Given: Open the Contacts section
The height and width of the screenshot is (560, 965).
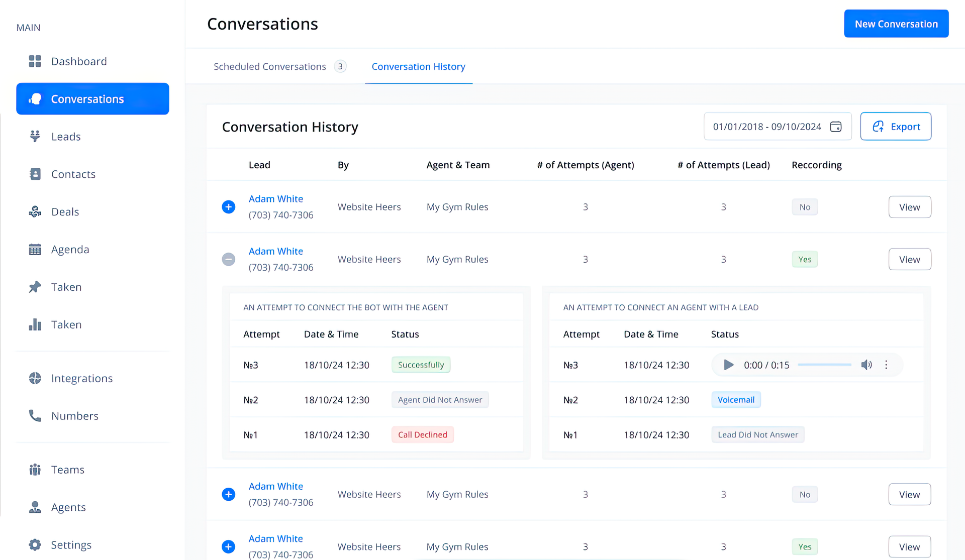Looking at the screenshot, I should tap(73, 174).
